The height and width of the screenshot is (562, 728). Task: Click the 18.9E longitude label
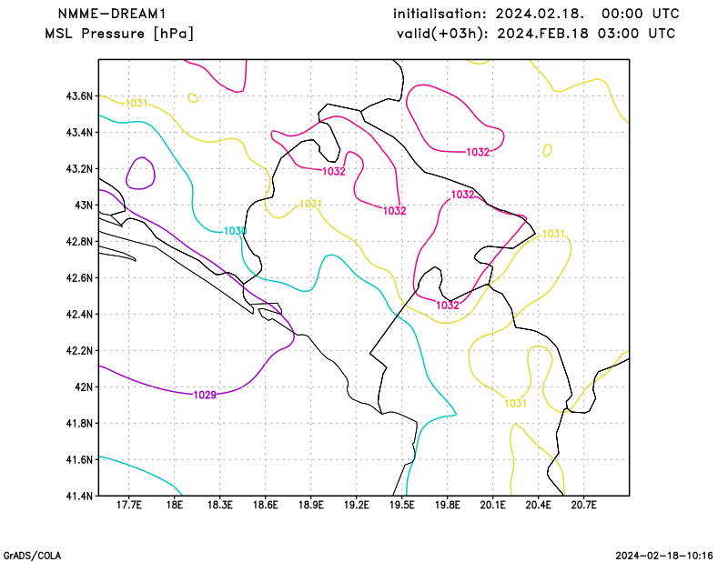click(x=310, y=506)
